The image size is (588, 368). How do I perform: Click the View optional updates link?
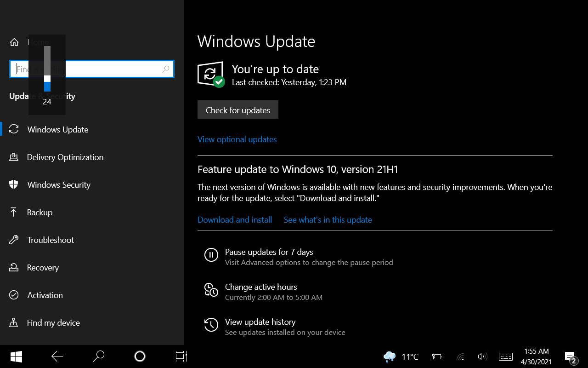(237, 139)
